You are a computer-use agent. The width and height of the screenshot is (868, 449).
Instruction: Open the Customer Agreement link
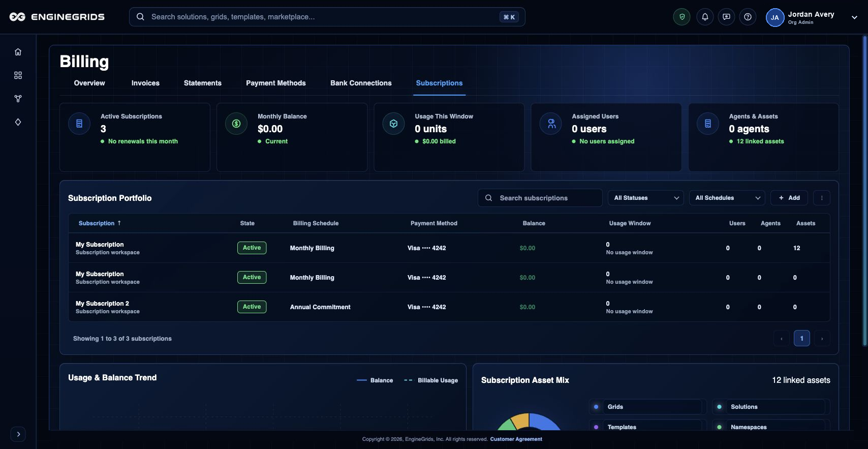tap(516, 439)
